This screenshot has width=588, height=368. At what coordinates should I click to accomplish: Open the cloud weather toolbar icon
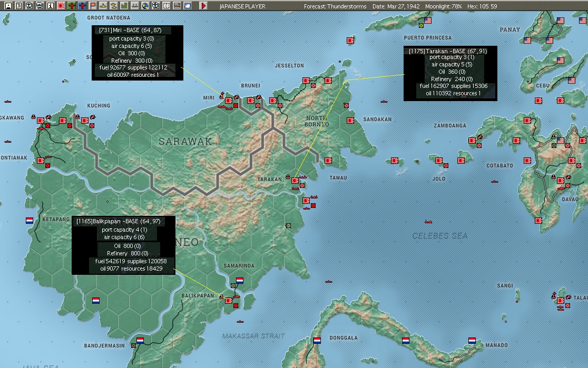(188, 6)
